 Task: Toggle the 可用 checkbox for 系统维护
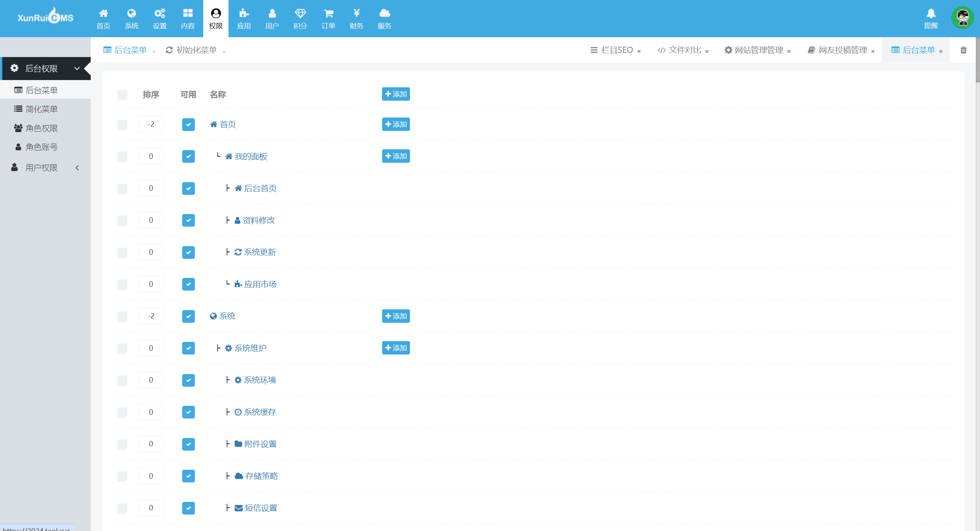[188, 348]
